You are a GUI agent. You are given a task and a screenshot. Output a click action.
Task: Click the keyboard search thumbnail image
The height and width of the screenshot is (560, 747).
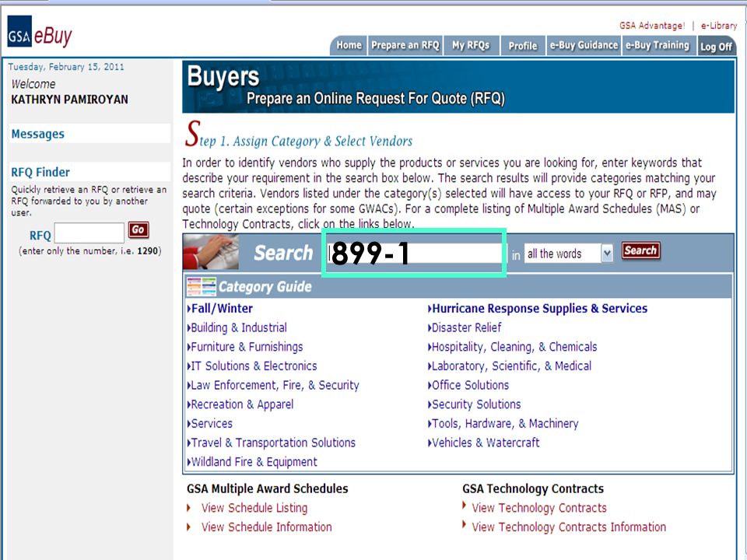click(211, 252)
